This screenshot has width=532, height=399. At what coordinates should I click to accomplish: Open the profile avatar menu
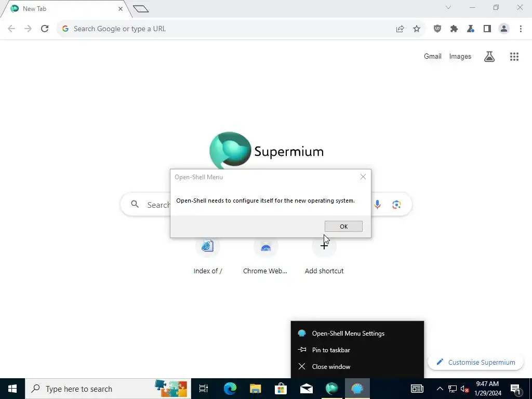click(x=504, y=29)
